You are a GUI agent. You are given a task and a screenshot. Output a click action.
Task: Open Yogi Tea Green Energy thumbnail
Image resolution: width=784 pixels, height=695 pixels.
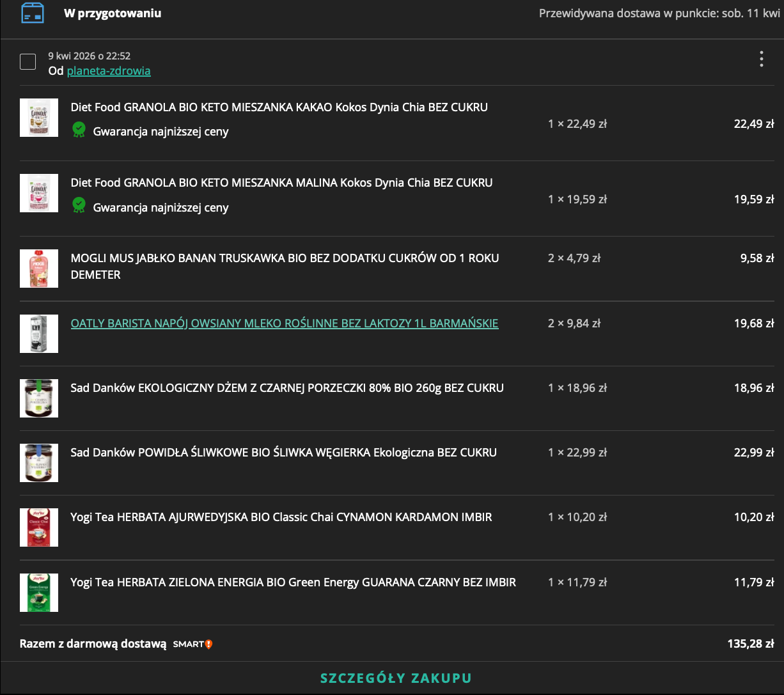pos(39,593)
